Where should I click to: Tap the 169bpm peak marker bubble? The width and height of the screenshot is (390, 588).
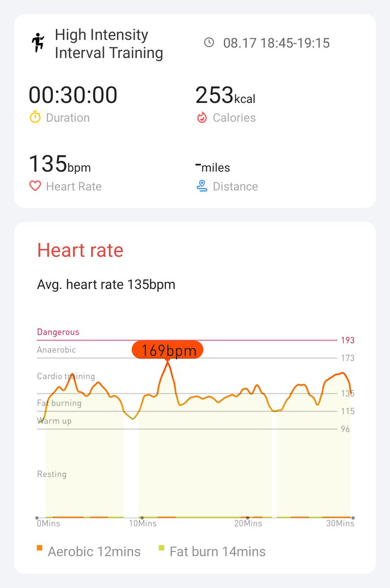pyautogui.click(x=167, y=350)
